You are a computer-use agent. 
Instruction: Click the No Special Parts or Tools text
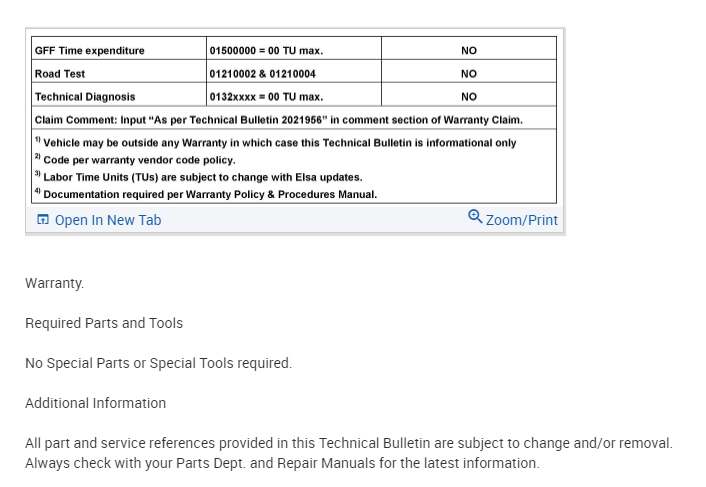pos(158,363)
